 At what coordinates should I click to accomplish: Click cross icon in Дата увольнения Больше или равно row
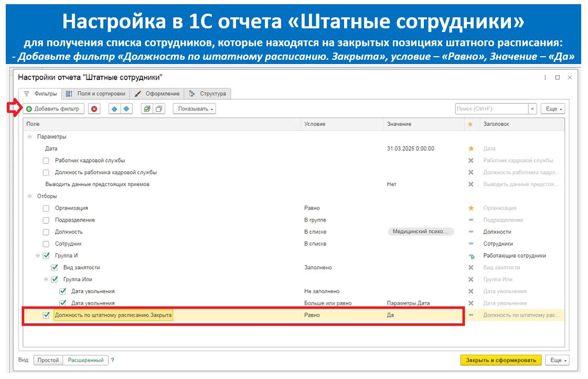(471, 303)
